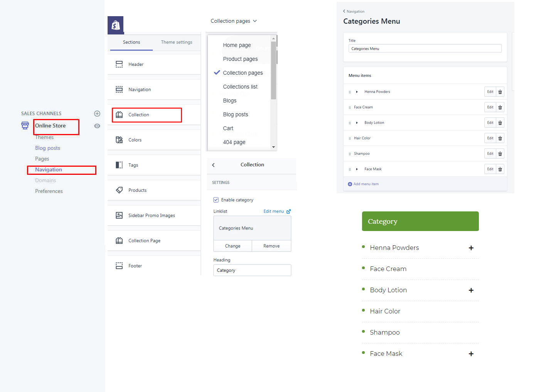Viewport: 534px width, 392px height.
Task: Click the Heading input field
Action: point(252,270)
